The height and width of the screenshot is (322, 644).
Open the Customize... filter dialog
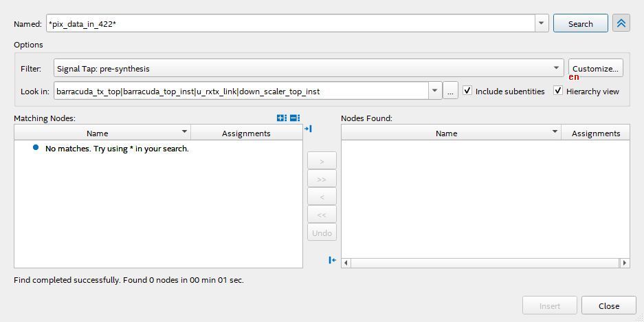595,68
